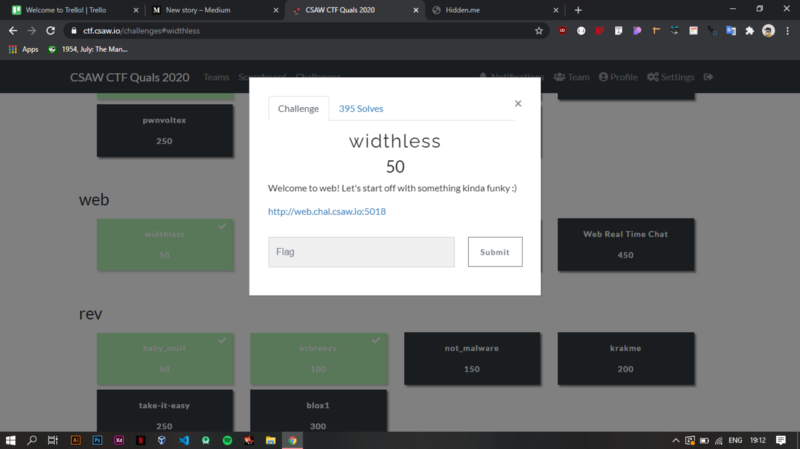This screenshot has width=800, height=449.
Task: Open the Profile page in navbar
Action: coord(618,77)
